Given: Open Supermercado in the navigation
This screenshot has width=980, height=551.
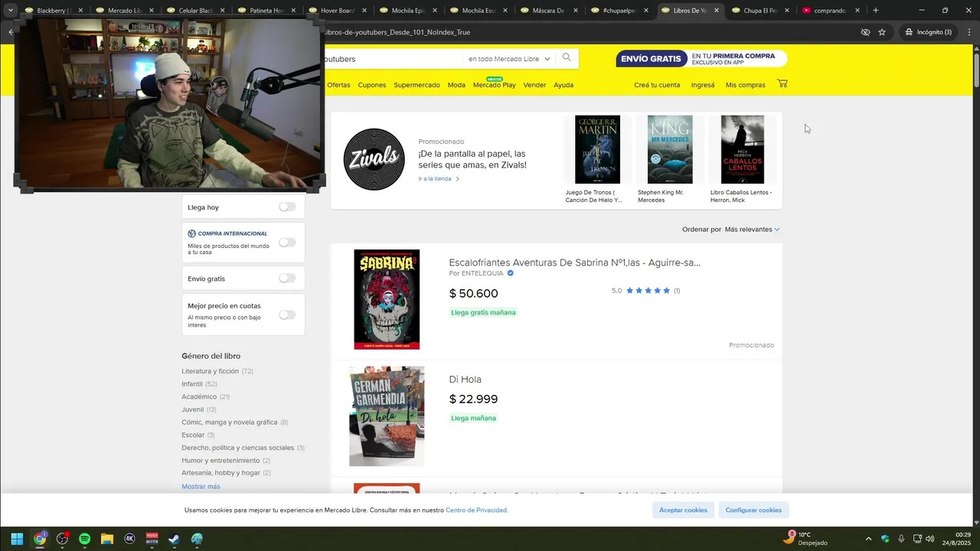Looking at the screenshot, I should (x=416, y=85).
